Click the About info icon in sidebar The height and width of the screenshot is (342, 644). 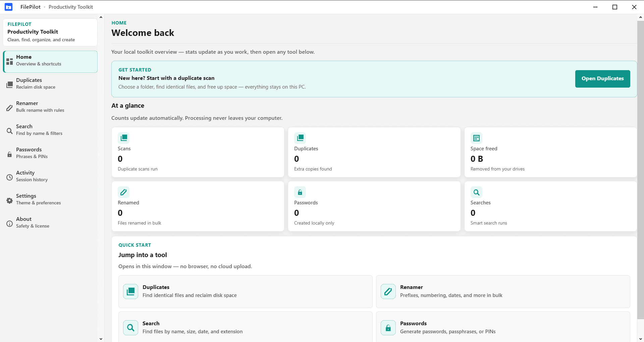click(x=10, y=224)
